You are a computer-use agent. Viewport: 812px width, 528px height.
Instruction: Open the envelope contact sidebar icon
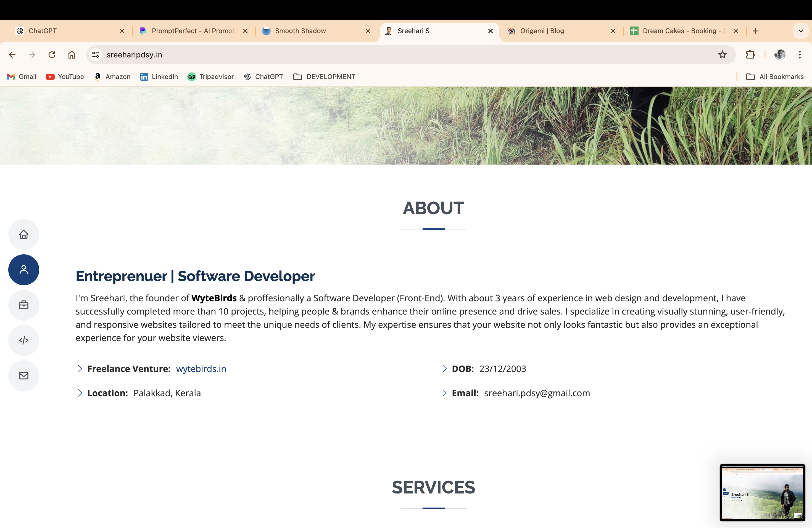click(x=23, y=376)
